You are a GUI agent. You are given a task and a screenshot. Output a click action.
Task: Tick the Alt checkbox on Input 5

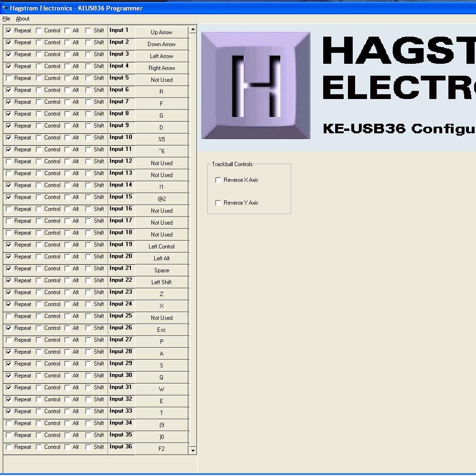pos(67,79)
